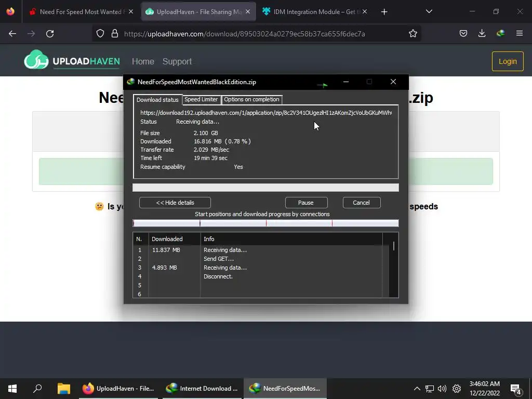Open network status tray icon

430,389
